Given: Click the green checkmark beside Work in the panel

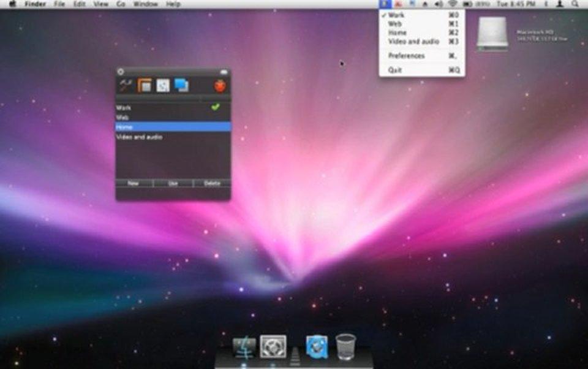Looking at the screenshot, I should point(215,107).
